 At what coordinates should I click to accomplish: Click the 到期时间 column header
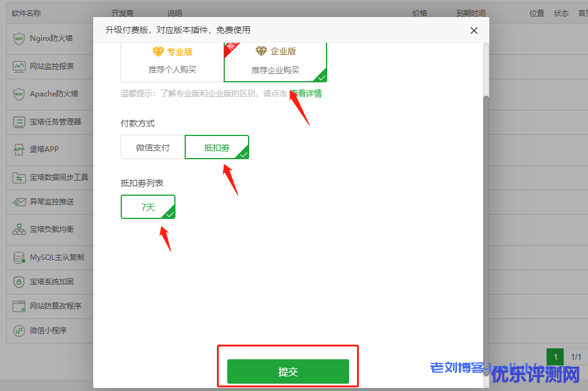point(471,13)
